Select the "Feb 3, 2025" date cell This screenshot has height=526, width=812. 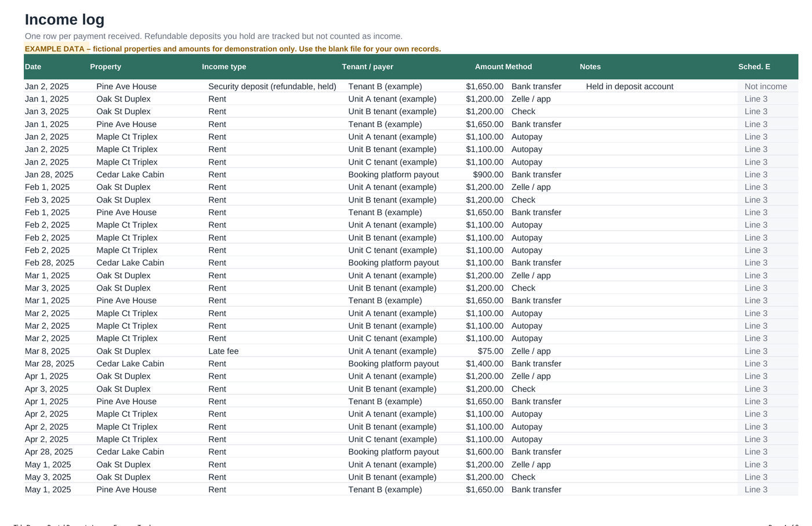click(x=47, y=200)
